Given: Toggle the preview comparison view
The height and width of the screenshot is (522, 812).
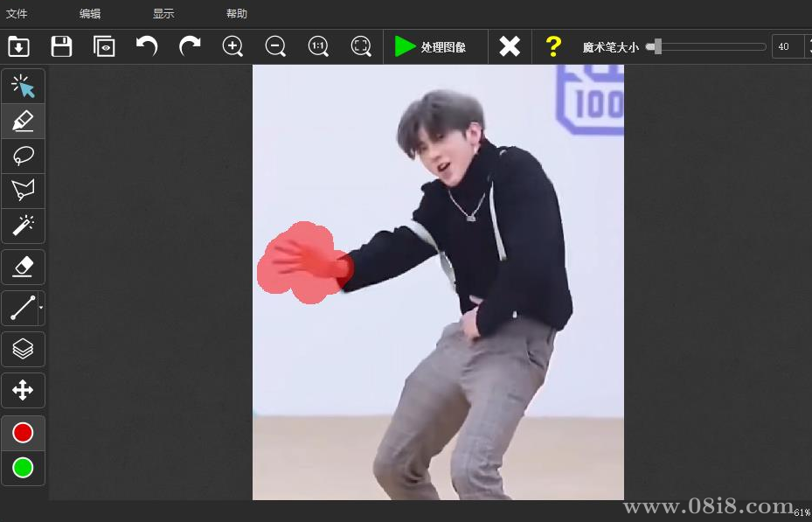Looking at the screenshot, I should coord(104,45).
